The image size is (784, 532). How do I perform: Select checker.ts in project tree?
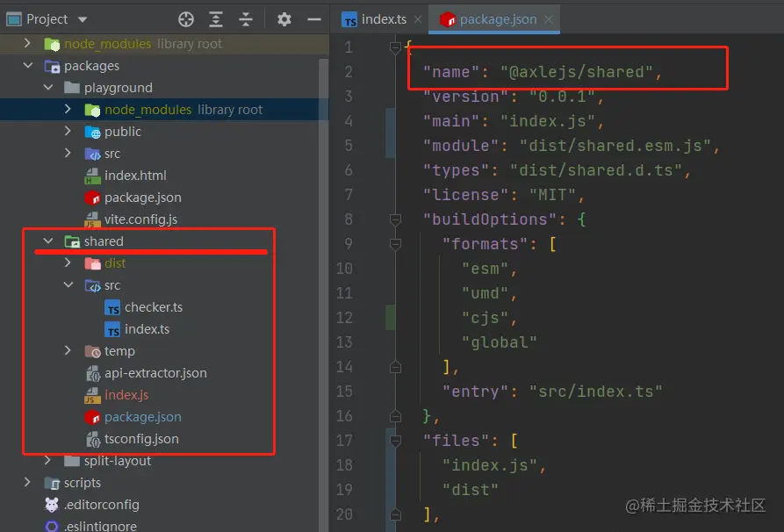(154, 307)
